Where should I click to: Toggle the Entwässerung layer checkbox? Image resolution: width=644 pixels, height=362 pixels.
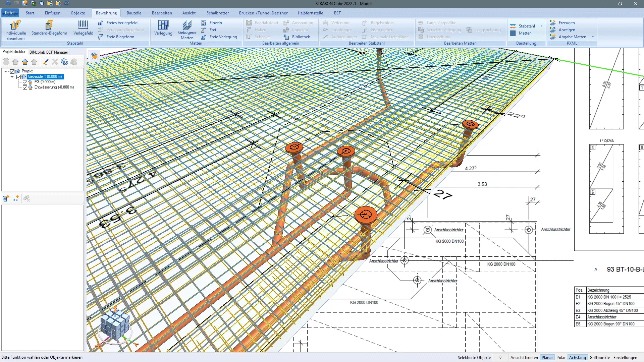point(25,87)
